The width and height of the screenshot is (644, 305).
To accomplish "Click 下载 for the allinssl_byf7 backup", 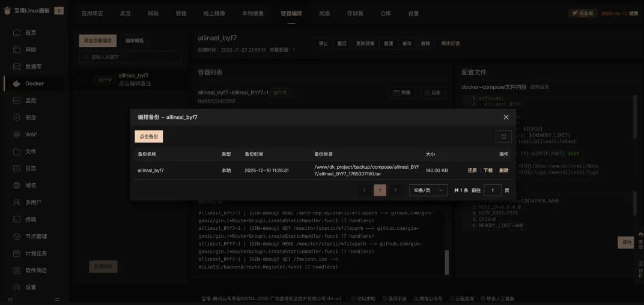I will tap(488, 171).
